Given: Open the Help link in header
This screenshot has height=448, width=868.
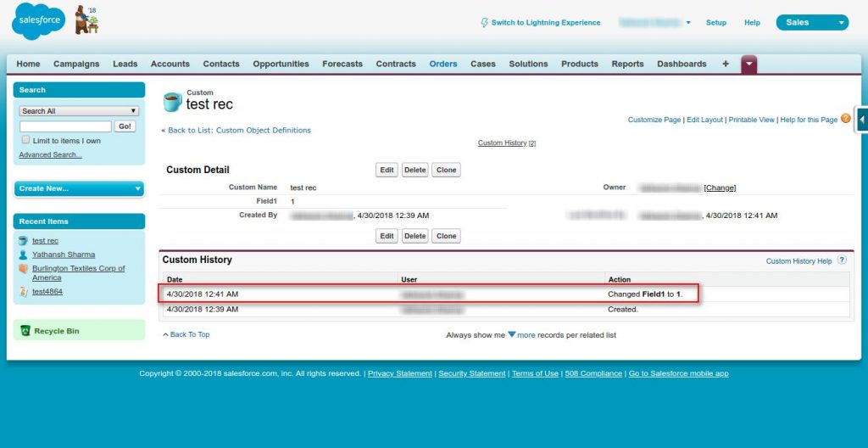Looking at the screenshot, I should pos(752,23).
